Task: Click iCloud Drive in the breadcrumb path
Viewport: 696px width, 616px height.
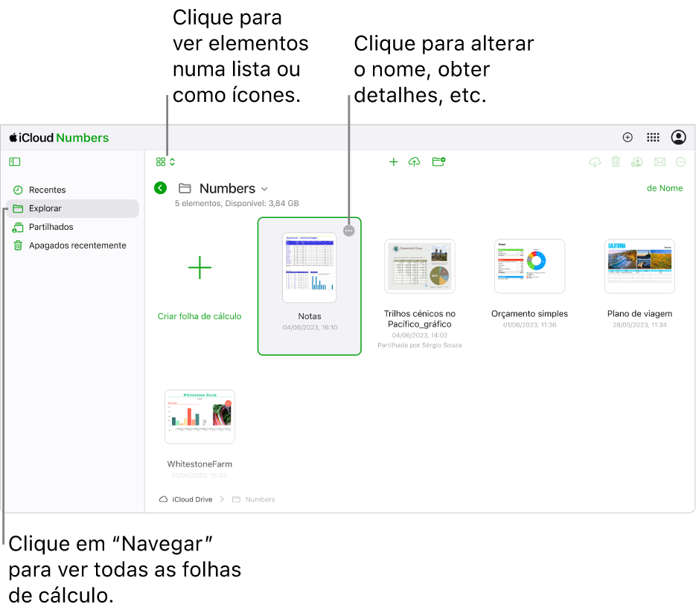Action: click(x=185, y=499)
